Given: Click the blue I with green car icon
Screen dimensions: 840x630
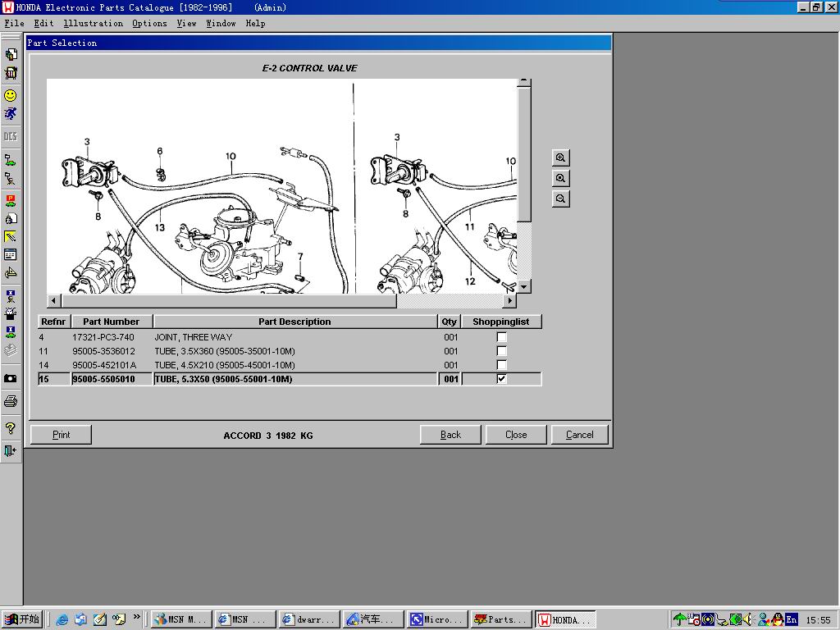Looking at the screenshot, I should click(11, 331).
